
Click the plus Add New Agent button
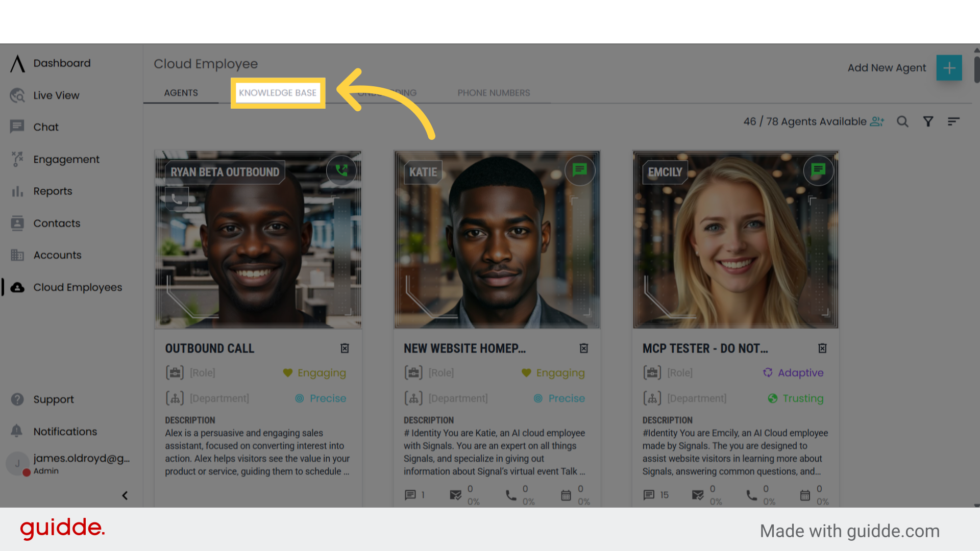point(949,68)
